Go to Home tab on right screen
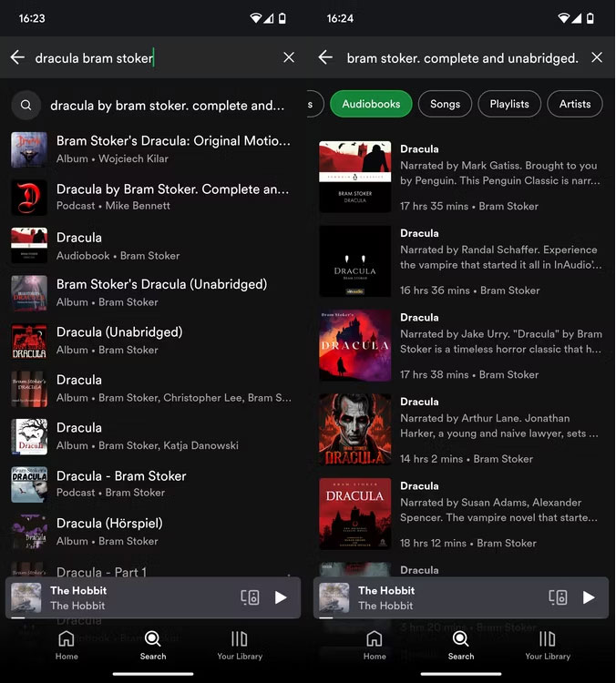Viewport: 616px width, 683px height. click(375, 646)
